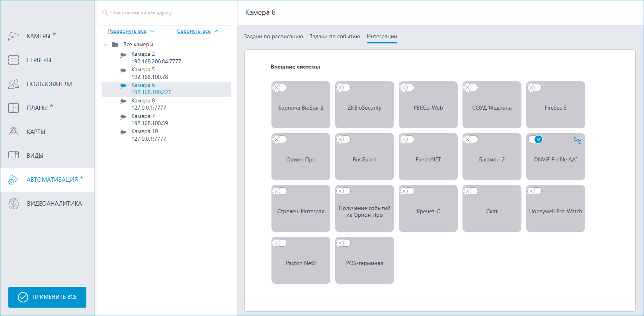Turn on the POS-терминал toggle
The image size is (644, 316).
click(x=343, y=243)
